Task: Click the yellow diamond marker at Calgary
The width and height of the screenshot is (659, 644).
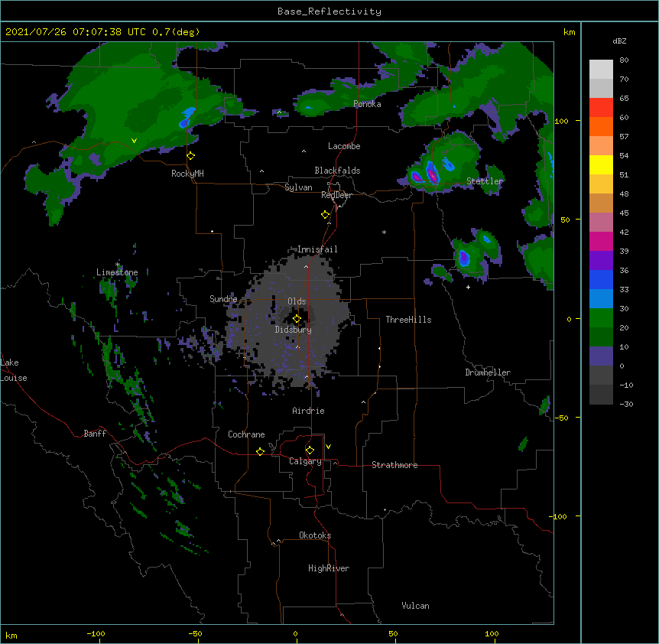Action: coord(310,450)
